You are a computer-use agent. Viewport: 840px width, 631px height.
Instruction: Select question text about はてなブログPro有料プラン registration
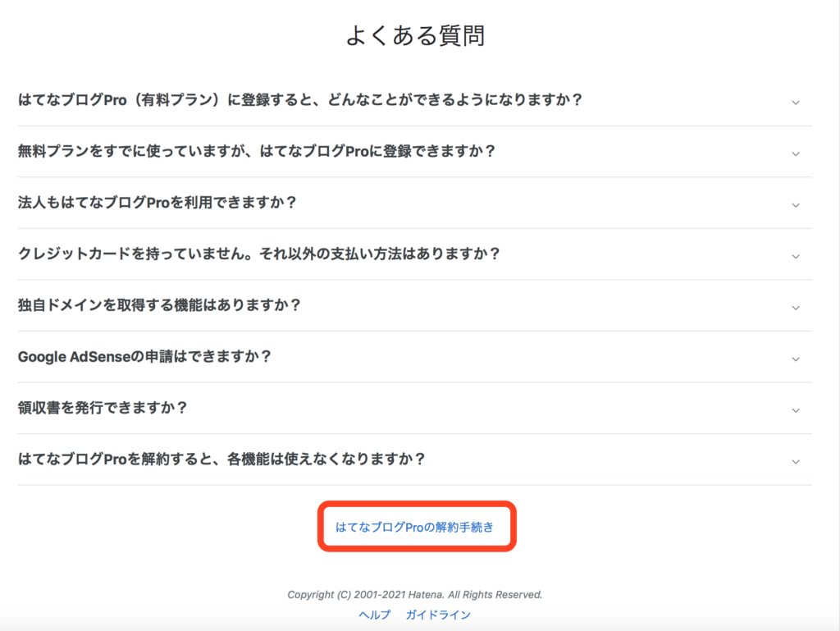[300, 100]
